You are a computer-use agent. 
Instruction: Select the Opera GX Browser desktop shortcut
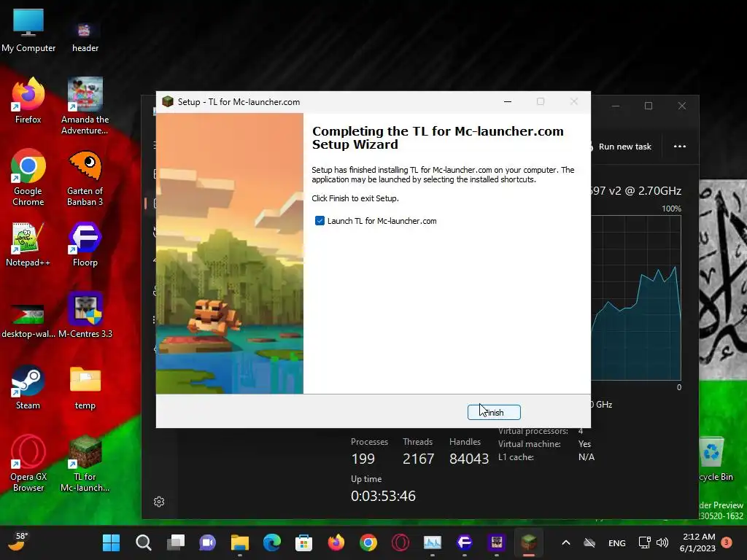tap(28, 463)
